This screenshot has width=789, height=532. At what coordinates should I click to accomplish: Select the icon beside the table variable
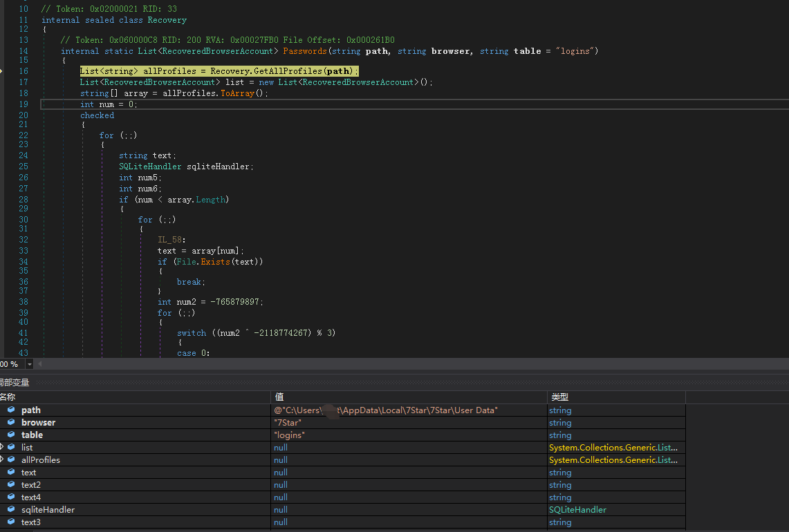11,435
